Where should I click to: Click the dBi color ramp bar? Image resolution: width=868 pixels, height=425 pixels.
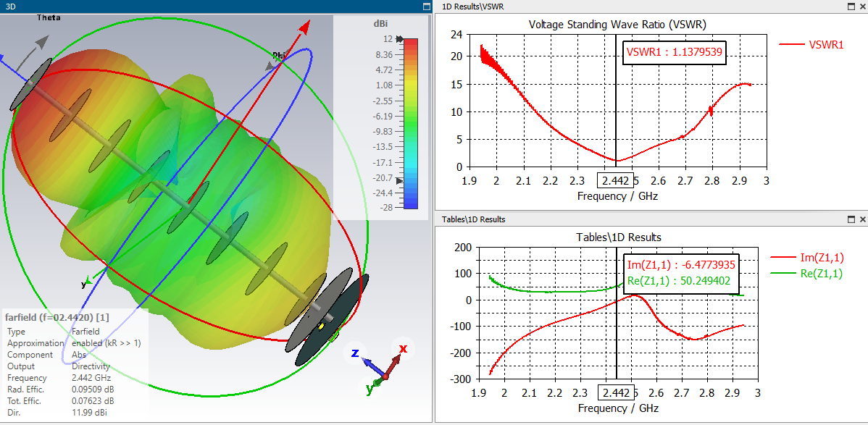tap(411, 123)
